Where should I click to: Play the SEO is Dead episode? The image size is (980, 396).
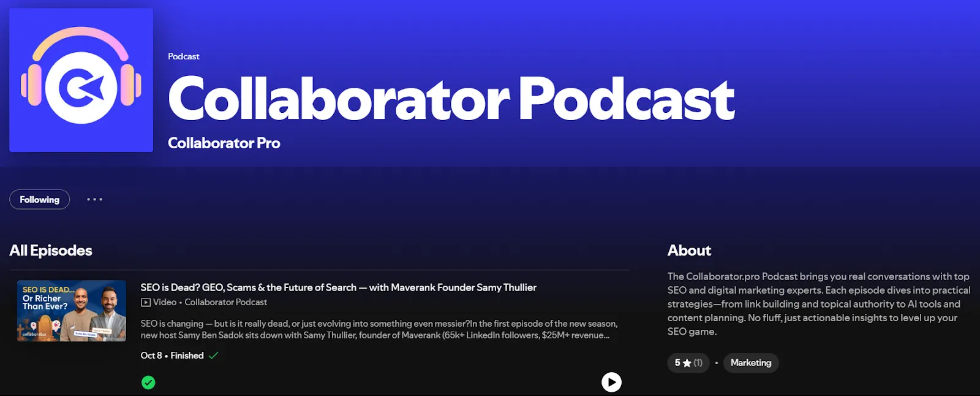(x=611, y=382)
